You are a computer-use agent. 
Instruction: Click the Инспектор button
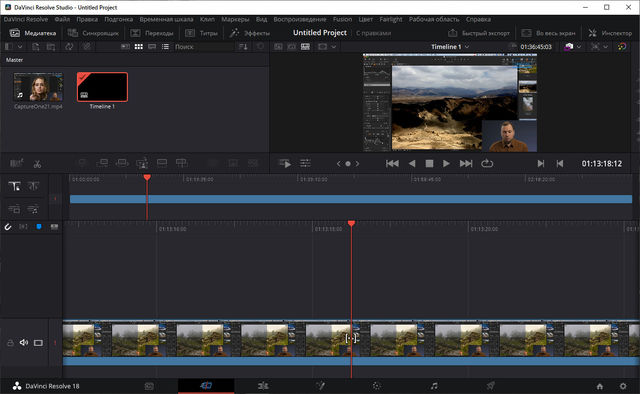click(x=610, y=33)
